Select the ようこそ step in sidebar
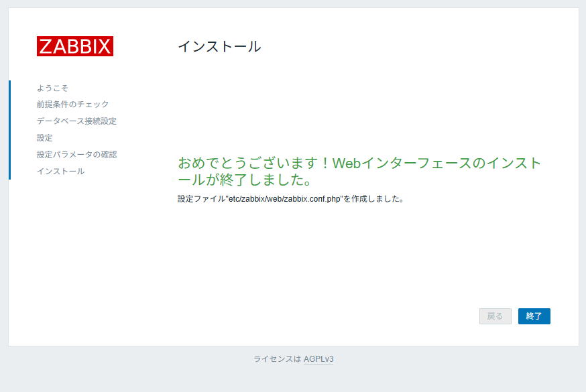The height and width of the screenshot is (392, 586). coord(52,88)
